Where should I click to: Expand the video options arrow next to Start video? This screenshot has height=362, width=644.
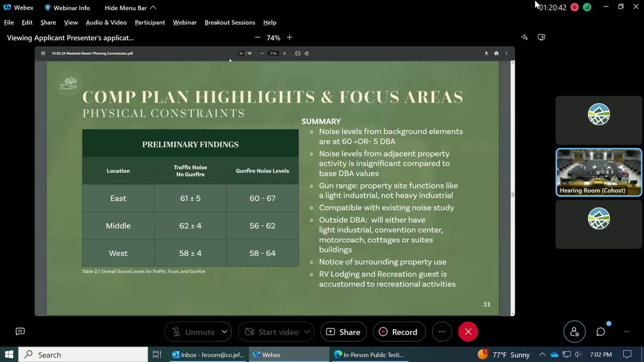(308, 332)
